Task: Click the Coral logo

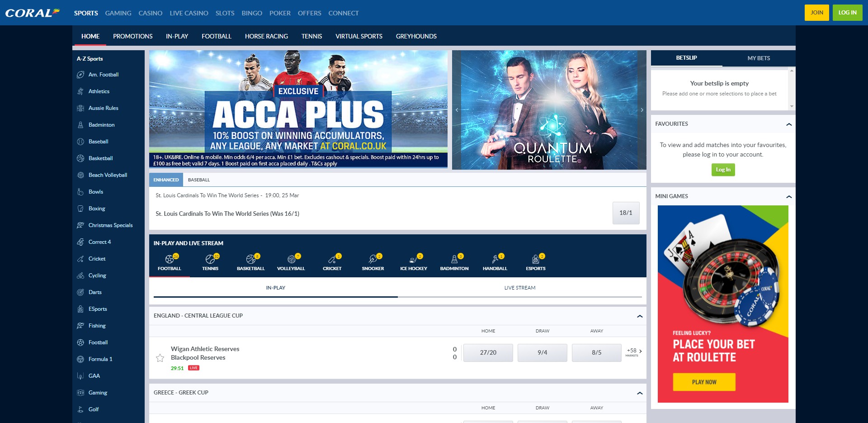Action: point(32,13)
